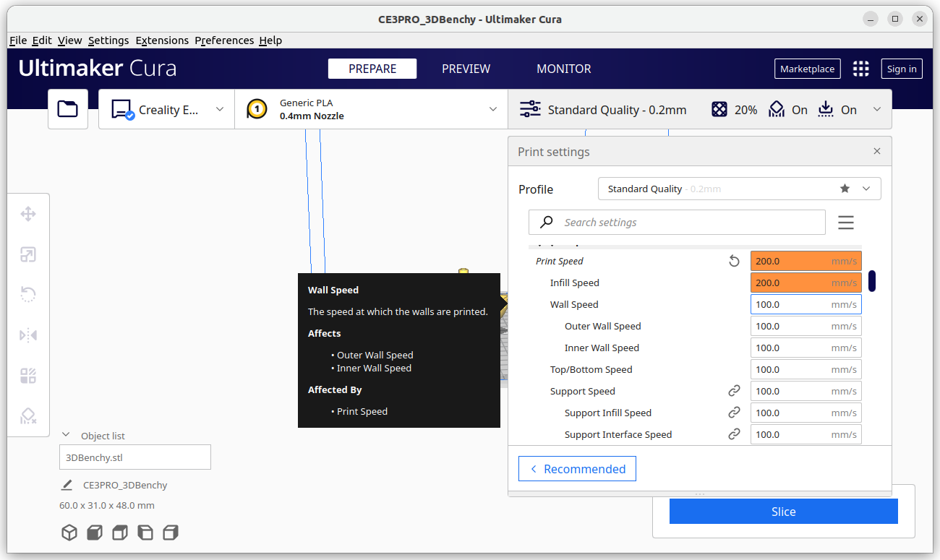Click link icon next to Support Speed
940x560 pixels.
click(734, 391)
